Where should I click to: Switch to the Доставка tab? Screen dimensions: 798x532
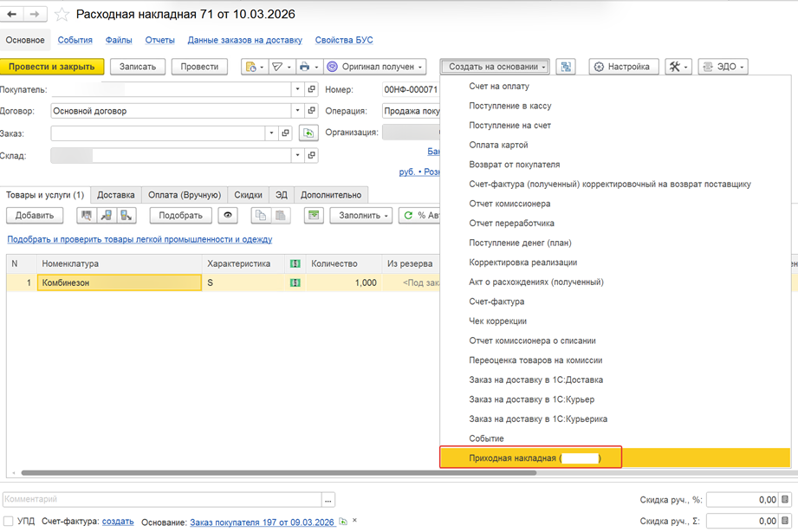[115, 195]
